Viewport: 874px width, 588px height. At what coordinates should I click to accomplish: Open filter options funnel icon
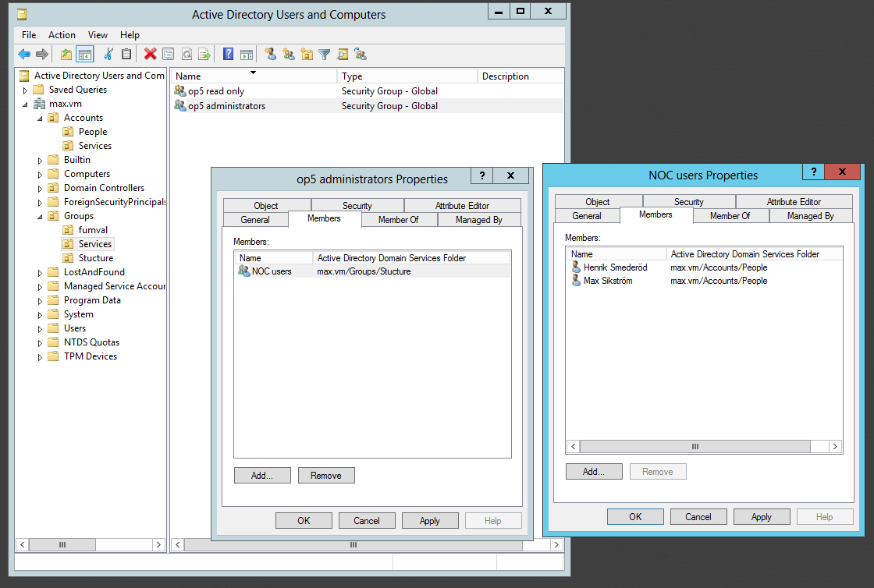tap(325, 54)
